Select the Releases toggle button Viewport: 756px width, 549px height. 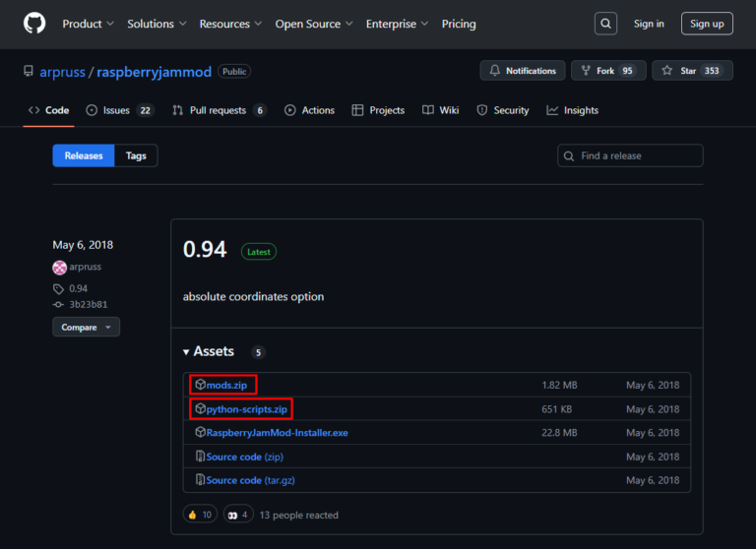click(x=84, y=155)
